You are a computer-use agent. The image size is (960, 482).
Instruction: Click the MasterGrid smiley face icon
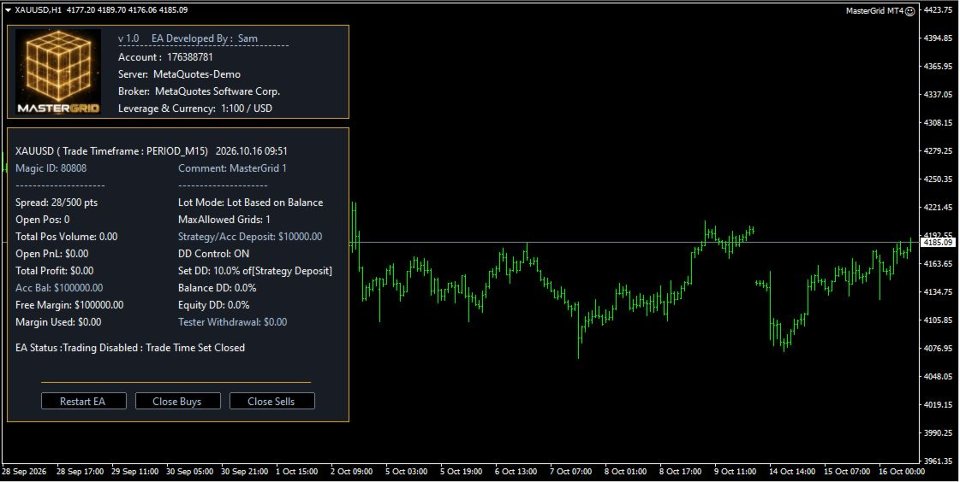pos(910,11)
